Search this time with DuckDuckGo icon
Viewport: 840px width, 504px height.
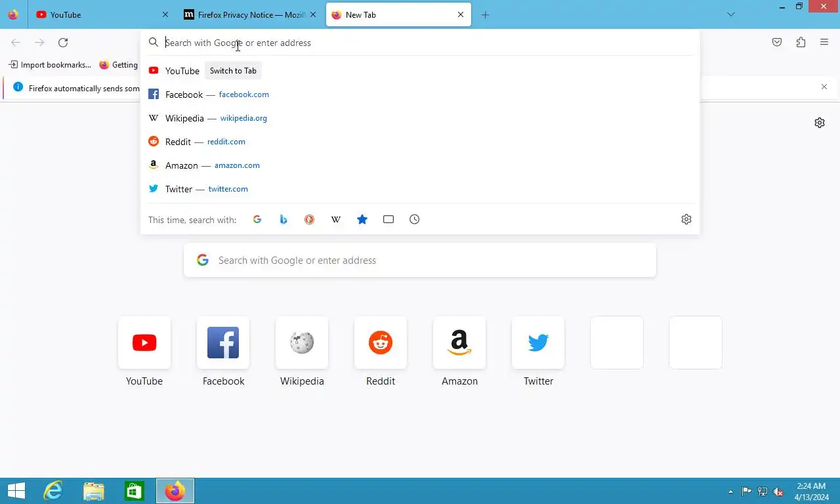pyautogui.click(x=310, y=219)
